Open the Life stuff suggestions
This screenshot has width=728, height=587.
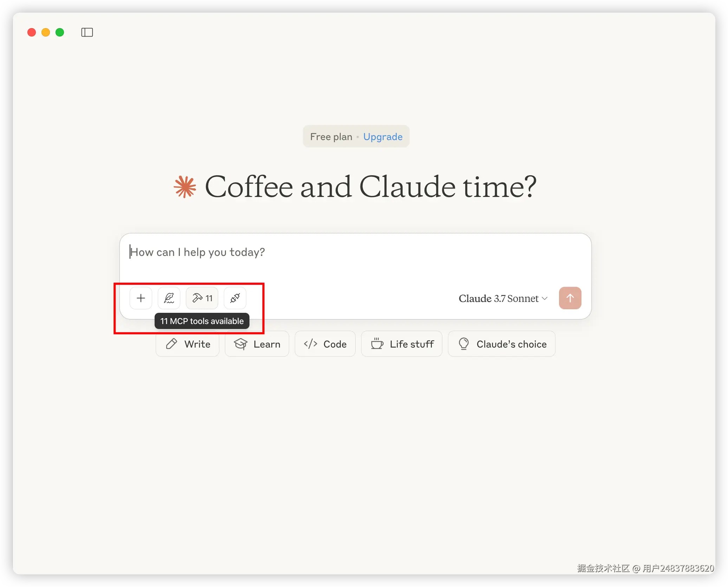[x=402, y=344]
